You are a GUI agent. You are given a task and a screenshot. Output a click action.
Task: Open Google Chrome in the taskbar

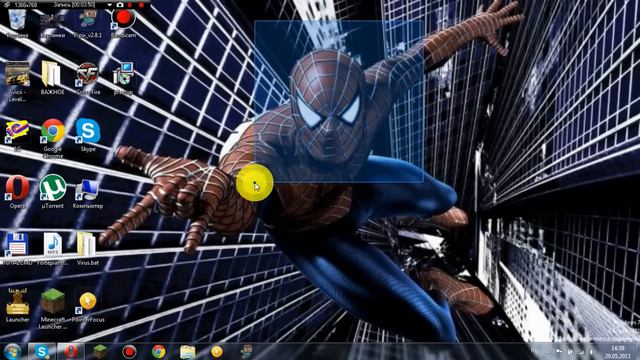click(159, 351)
